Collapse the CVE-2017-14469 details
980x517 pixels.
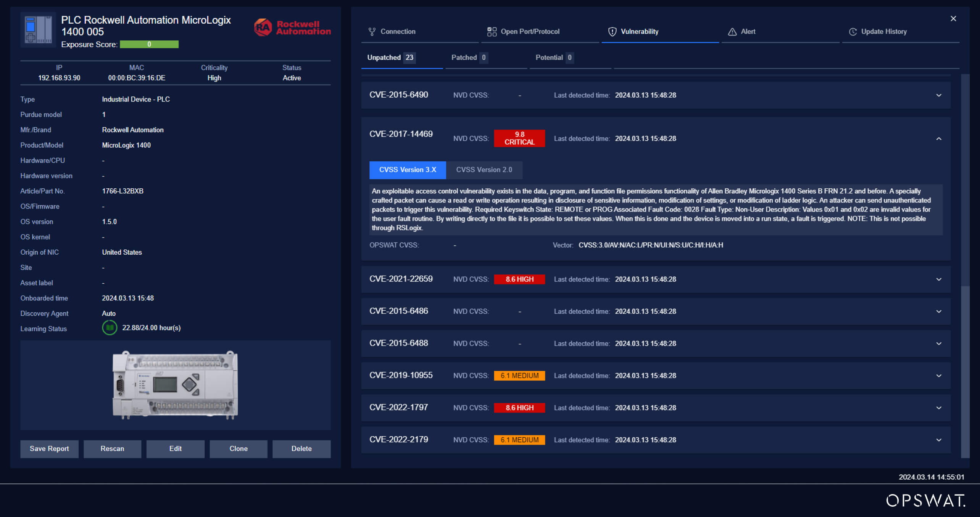tap(938, 138)
